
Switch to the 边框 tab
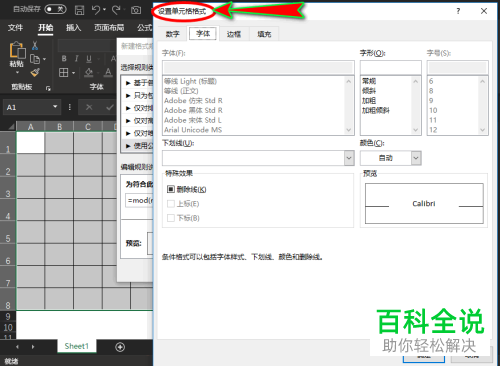click(234, 34)
